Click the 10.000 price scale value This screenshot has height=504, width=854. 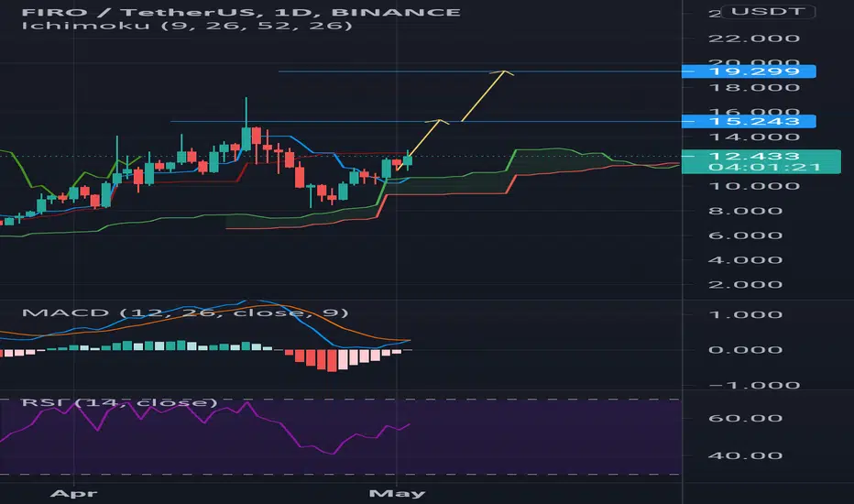[754, 186]
